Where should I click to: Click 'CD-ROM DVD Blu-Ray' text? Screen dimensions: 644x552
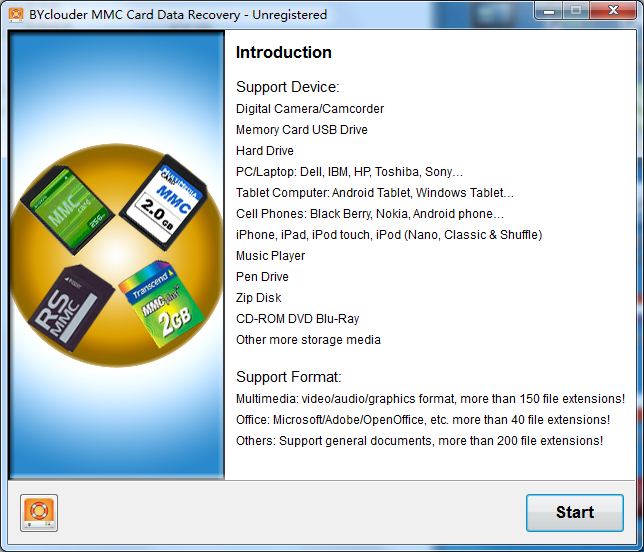coord(298,319)
